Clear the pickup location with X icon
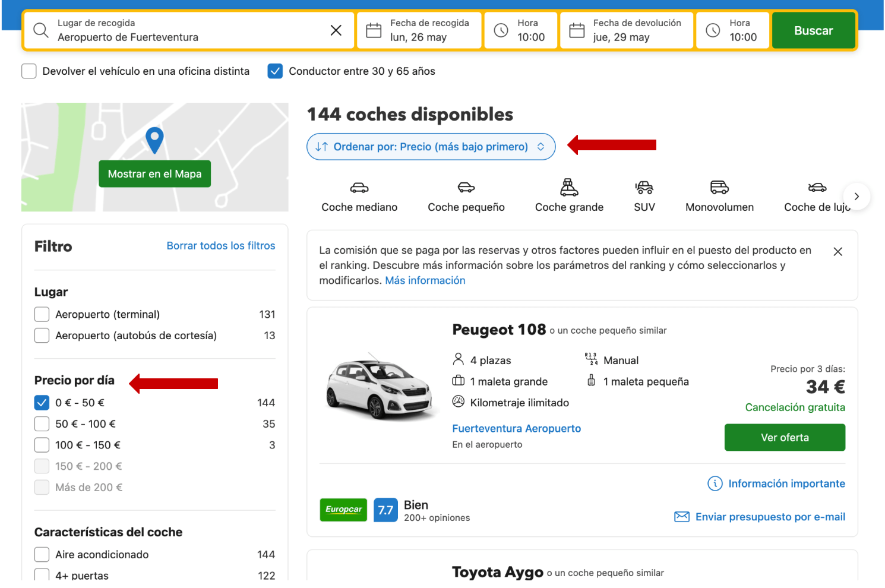This screenshot has height=588, width=885. pos(336,30)
